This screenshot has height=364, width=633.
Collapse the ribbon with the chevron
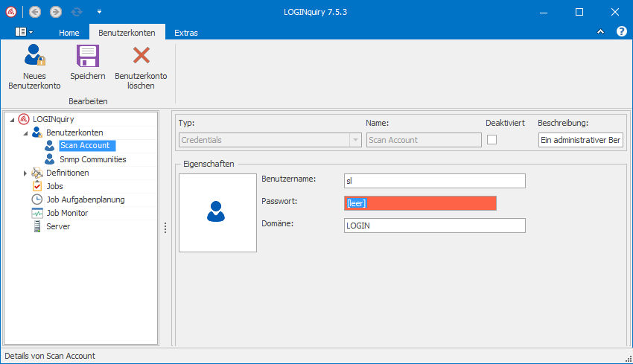[600, 31]
